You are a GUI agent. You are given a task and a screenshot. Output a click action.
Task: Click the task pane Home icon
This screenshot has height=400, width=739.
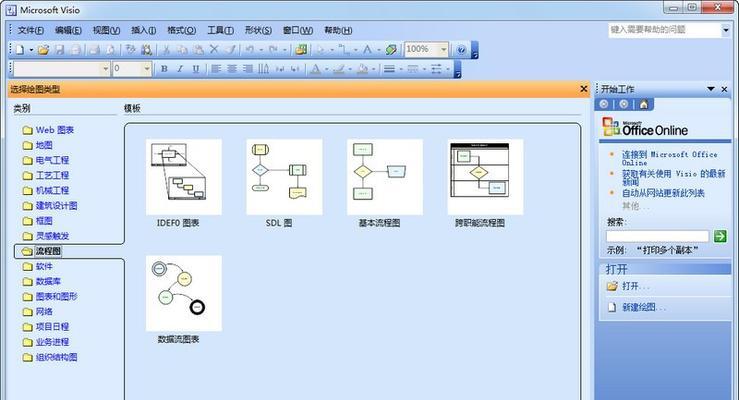pos(644,104)
